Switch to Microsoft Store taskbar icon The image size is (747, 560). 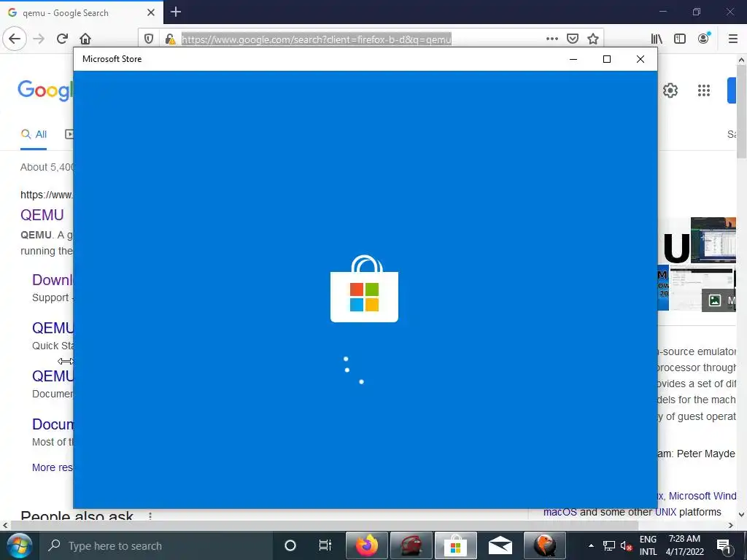(455, 545)
